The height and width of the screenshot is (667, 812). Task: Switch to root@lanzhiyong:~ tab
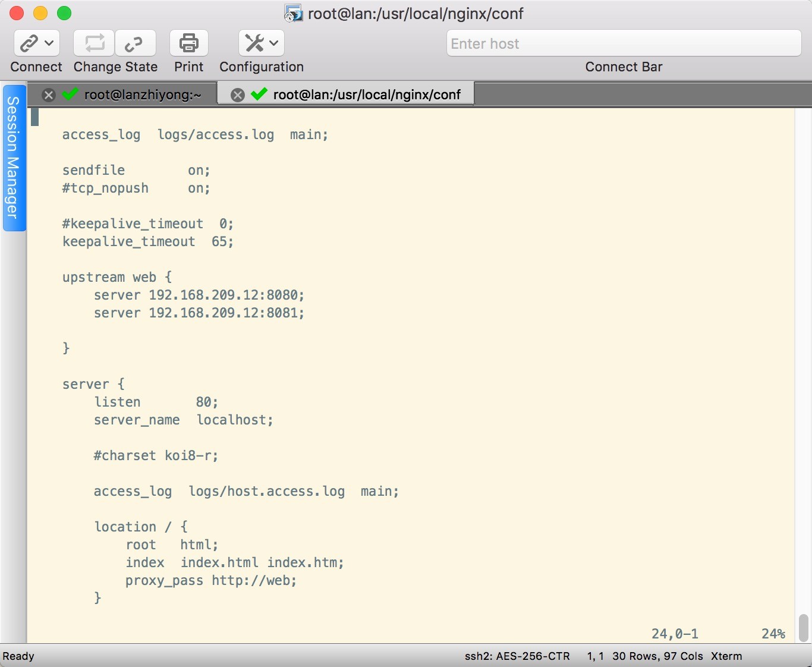click(x=143, y=95)
